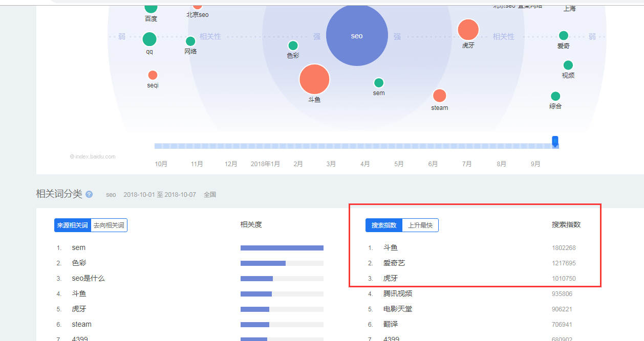Viewport: 644px width, 341px height.
Task: Click the help question mark beside 相关词分类
Action: click(89, 194)
